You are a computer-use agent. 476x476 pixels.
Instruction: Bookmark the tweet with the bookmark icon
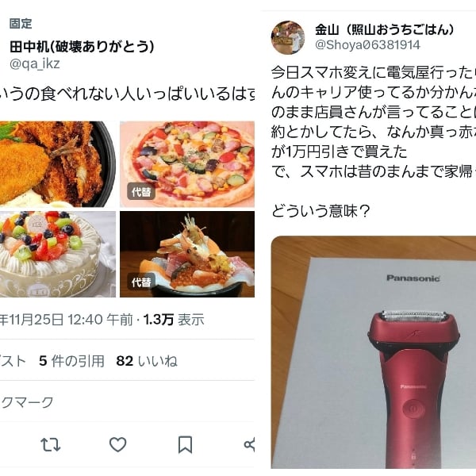(x=185, y=445)
